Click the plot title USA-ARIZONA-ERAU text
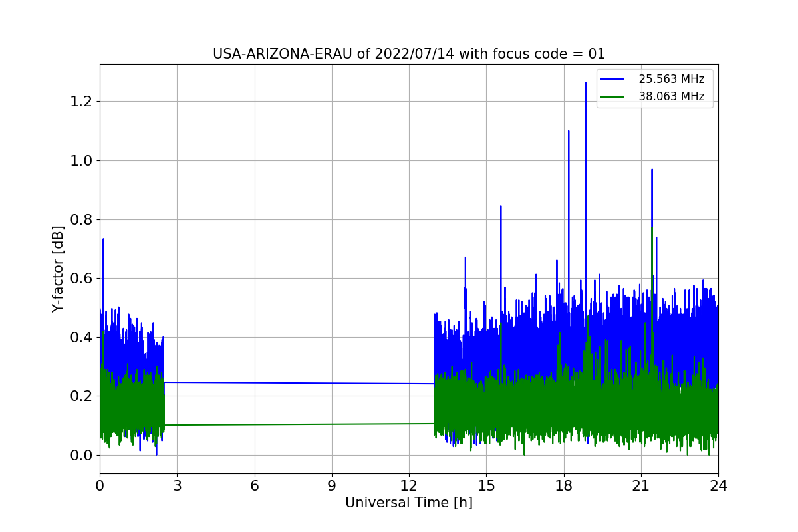Screen dimensions: 798x532 (x=409, y=54)
